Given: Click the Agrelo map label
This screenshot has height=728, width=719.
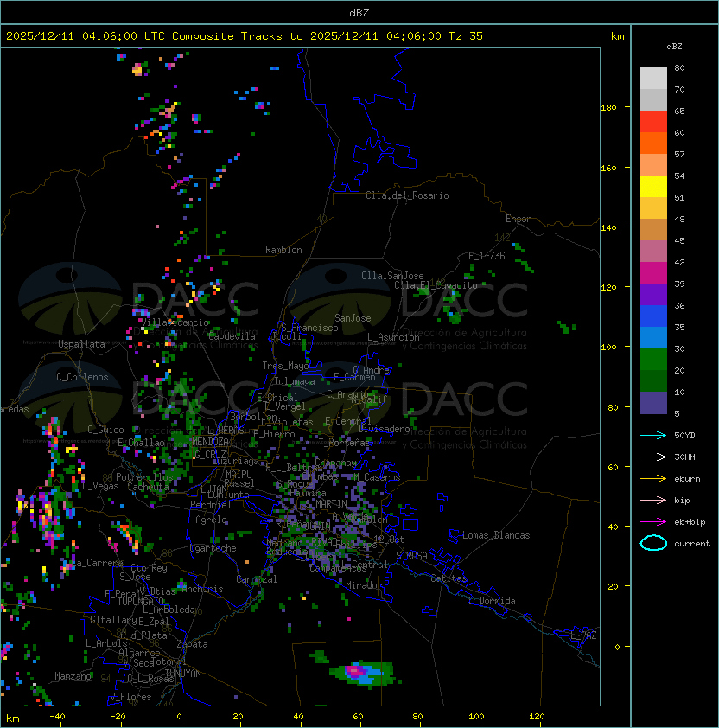Looking at the screenshot, I should click(211, 520).
